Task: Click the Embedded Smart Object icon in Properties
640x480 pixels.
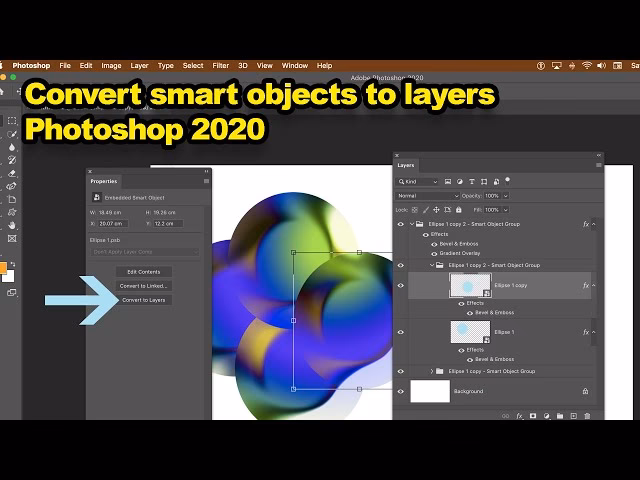Action: 96,198
